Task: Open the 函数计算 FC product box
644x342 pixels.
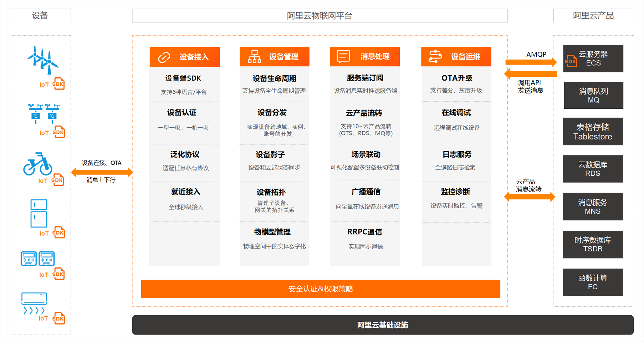Action: [593, 282]
